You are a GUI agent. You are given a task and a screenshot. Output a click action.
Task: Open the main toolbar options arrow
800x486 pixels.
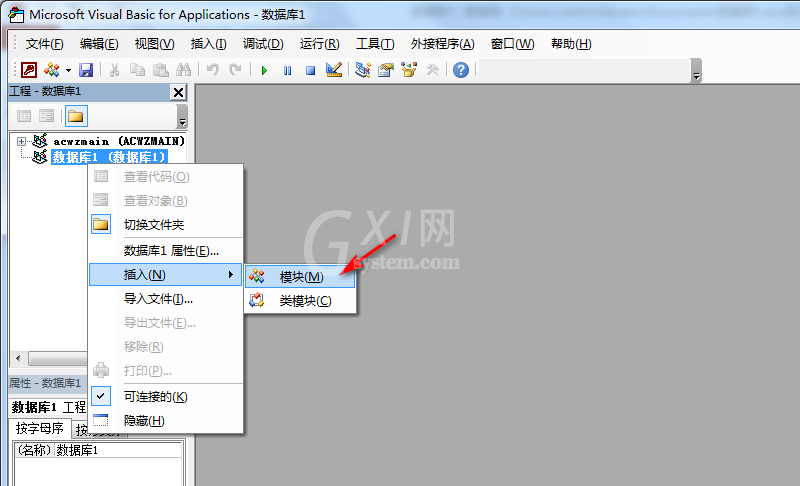[x=696, y=70]
